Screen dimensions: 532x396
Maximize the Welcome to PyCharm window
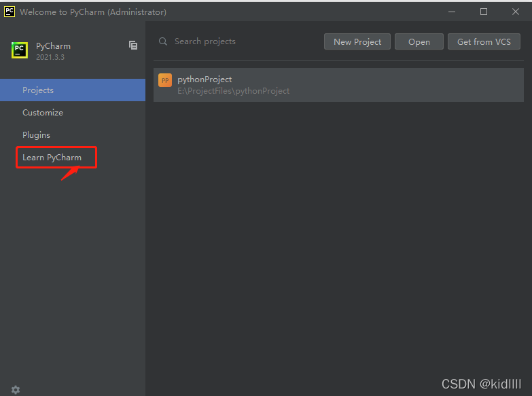[484, 12]
